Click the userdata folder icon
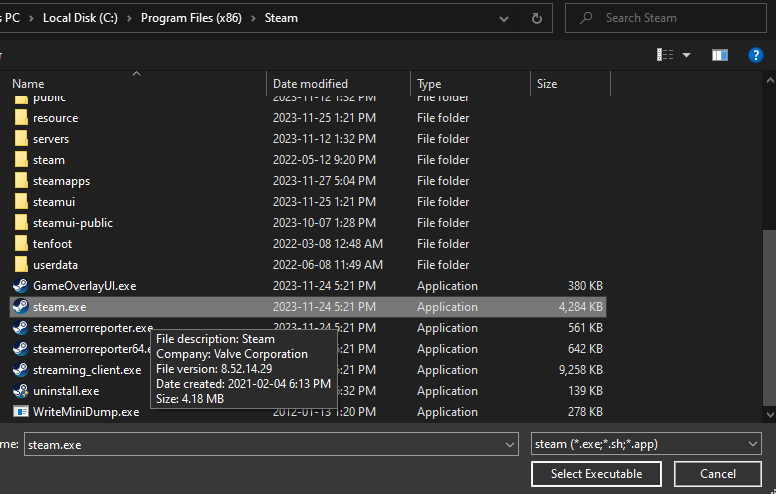Viewport: 776px width, 494px height. click(21, 265)
